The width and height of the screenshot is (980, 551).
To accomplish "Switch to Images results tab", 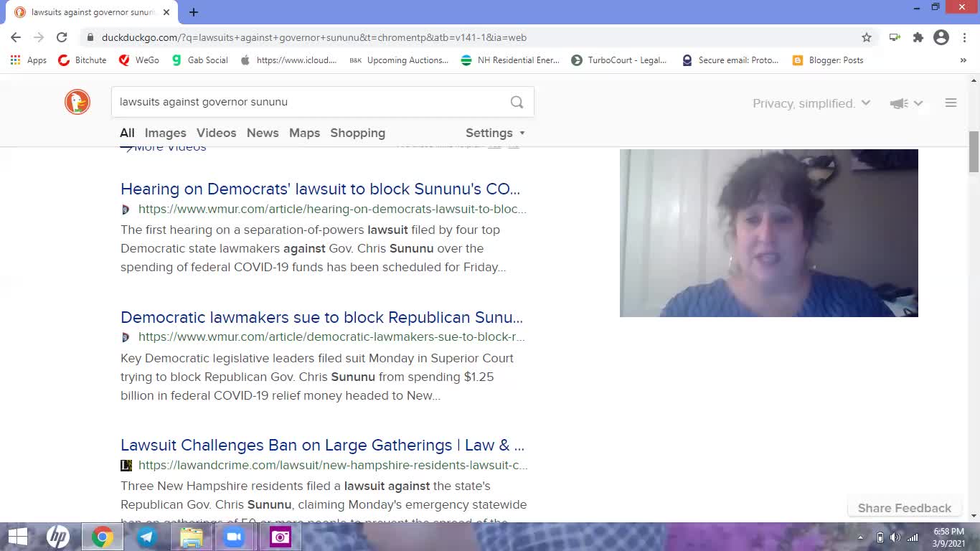I will (165, 133).
